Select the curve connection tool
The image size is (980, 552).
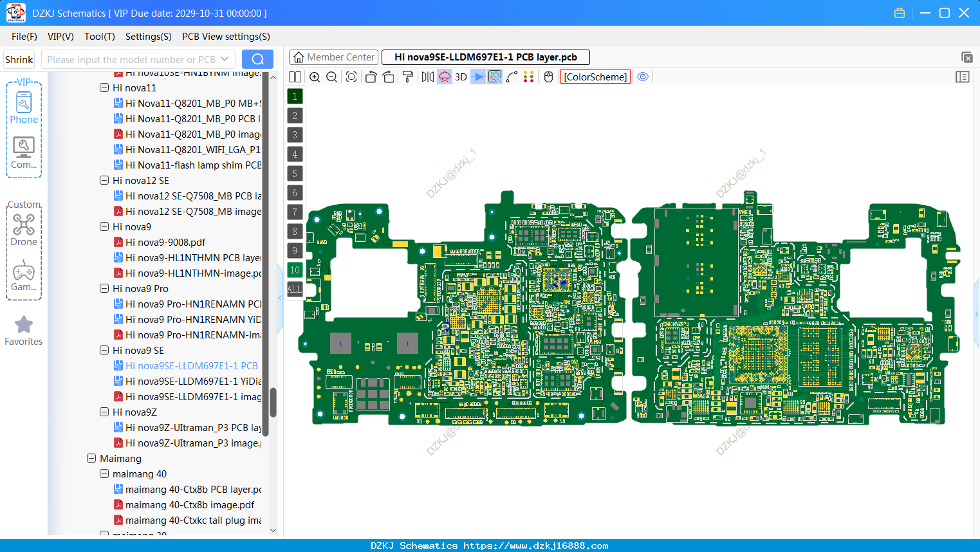coord(512,77)
